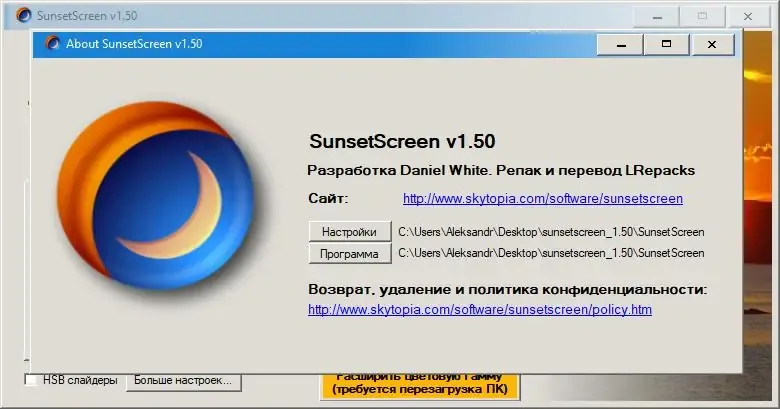Click the disabled maximize button of main window

(702, 16)
